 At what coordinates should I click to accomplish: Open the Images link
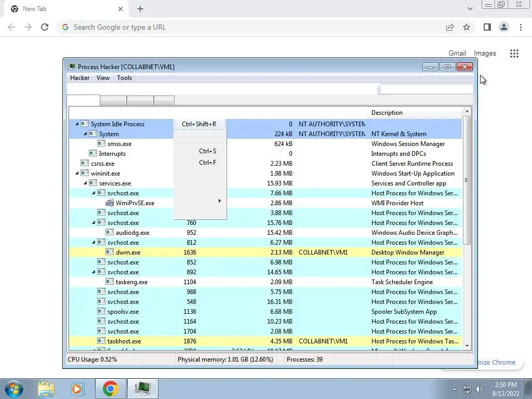(x=485, y=53)
